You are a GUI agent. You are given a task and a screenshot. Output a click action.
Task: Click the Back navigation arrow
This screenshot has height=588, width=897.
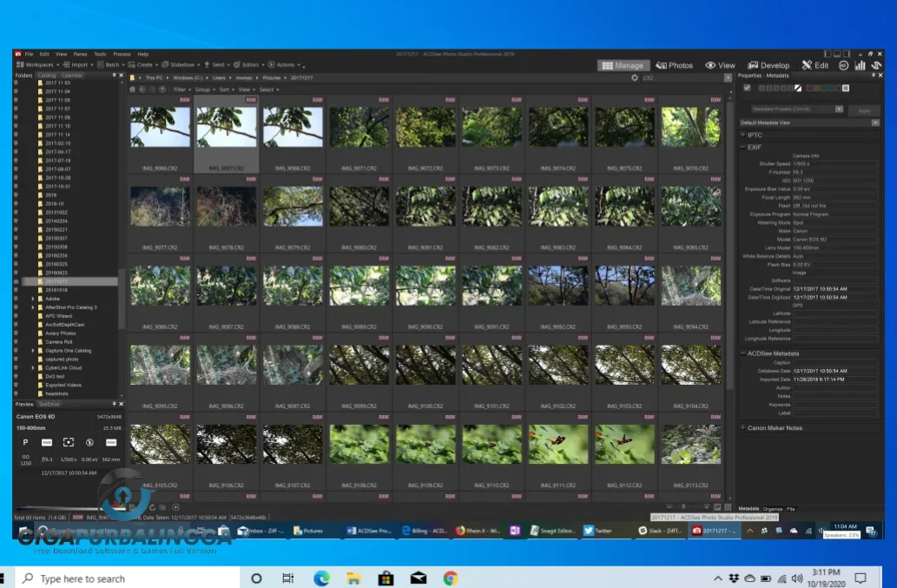point(142,89)
